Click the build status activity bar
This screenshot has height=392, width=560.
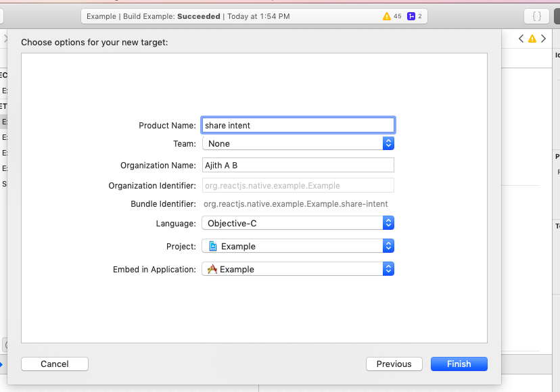pos(230,16)
